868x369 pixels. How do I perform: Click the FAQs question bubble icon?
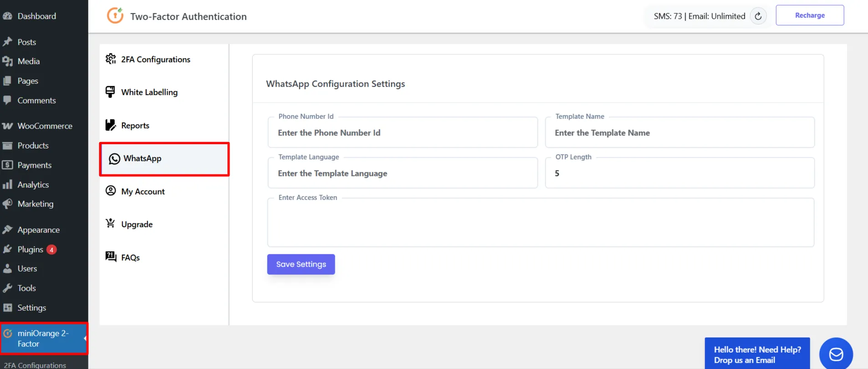111,256
